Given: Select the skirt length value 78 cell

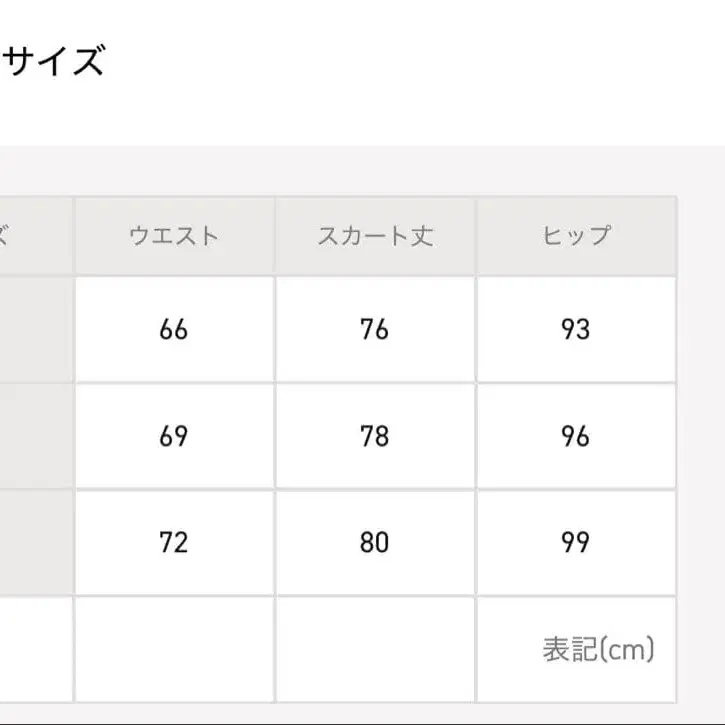Looking at the screenshot, I should 375,436.
